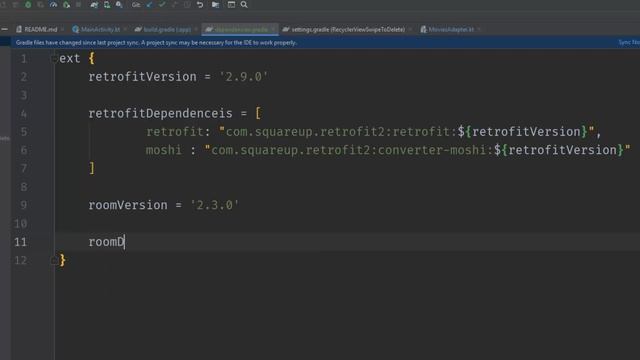640x360 pixels.
Task: Click the window layout icon beside search
Action: tap(231, 4)
